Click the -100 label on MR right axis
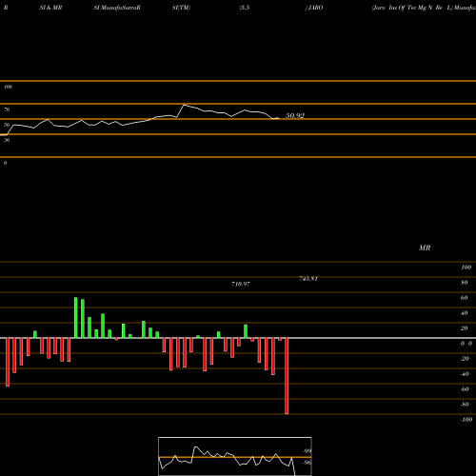The image size is (476, 476). pyautogui.click(x=466, y=420)
